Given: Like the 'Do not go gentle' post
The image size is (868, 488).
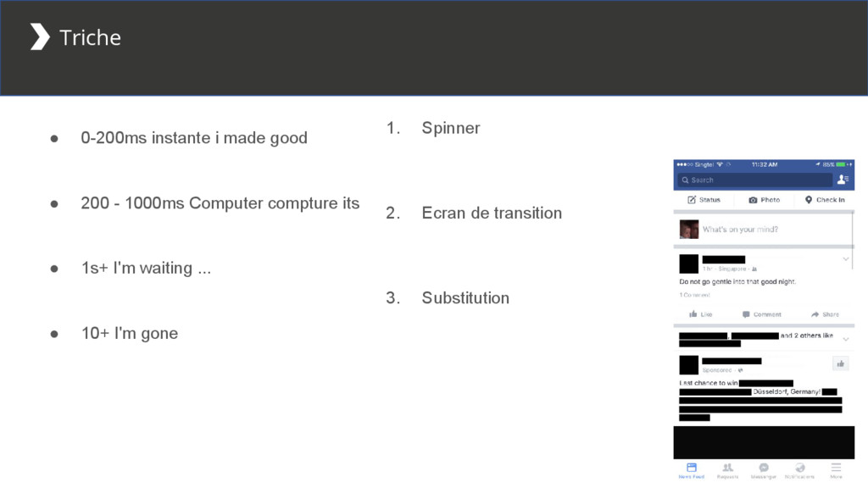Looking at the screenshot, I should (700, 314).
